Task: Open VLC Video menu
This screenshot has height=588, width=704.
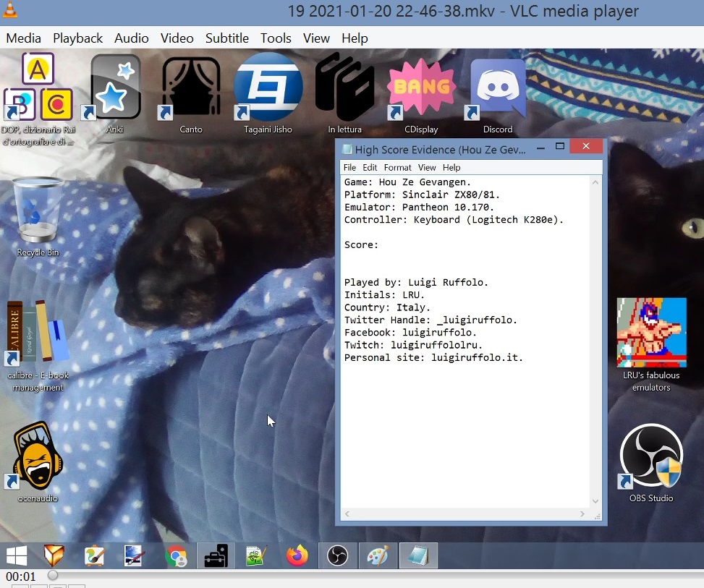Action: tap(177, 38)
